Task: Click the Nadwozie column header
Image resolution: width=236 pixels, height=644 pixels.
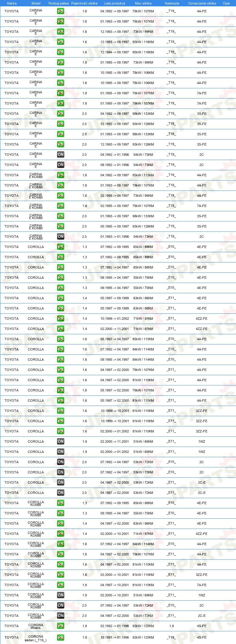Action: point(172,3)
